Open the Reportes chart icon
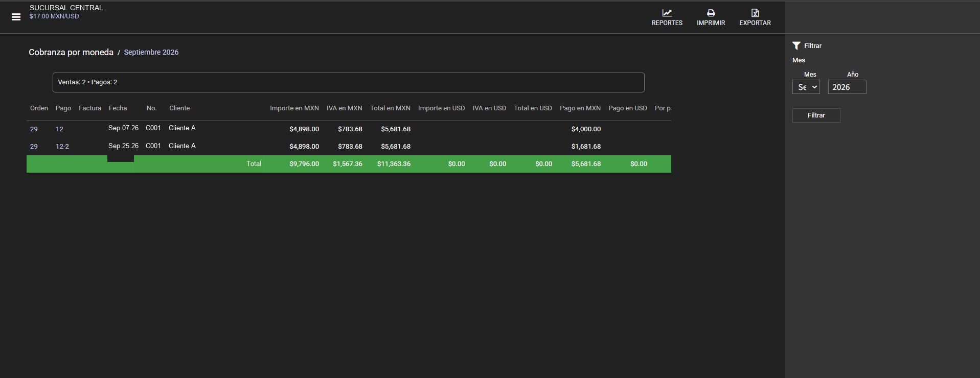 pyautogui.click(x=667, y=13)
